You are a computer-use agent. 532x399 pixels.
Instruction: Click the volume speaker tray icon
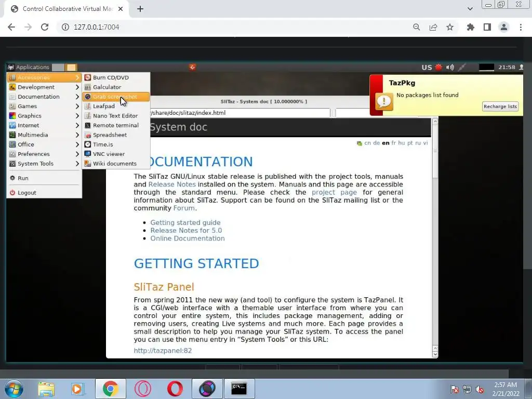(x=450, y=67)
